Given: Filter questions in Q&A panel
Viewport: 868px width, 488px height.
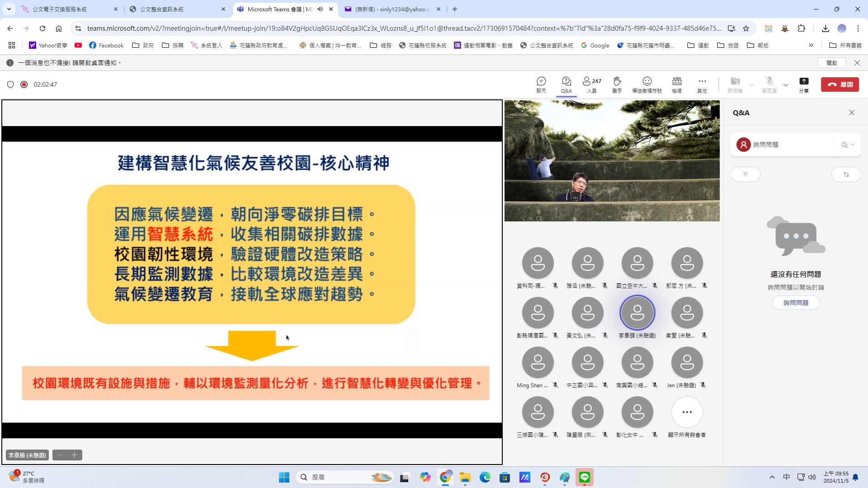Looking at the screenshot, I should tap(745, 174).
